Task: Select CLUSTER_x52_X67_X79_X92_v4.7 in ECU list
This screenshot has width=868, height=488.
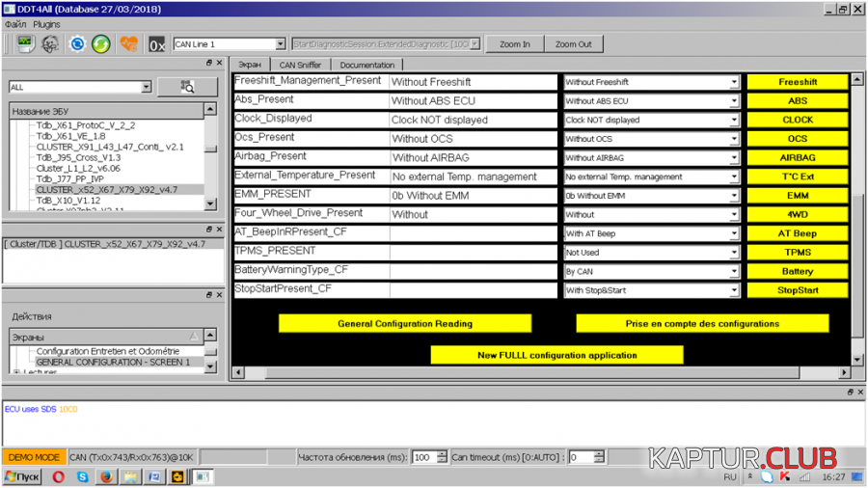Action: (x=107, y=190)
